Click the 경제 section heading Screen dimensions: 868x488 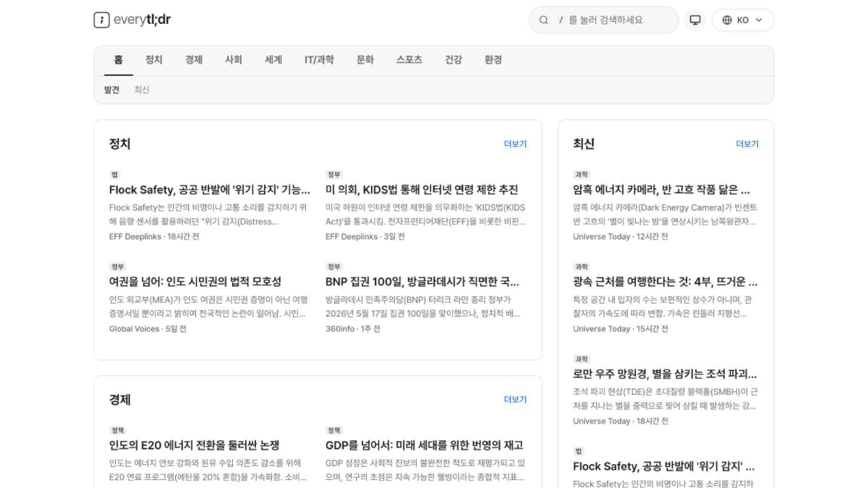click(120, 399)
